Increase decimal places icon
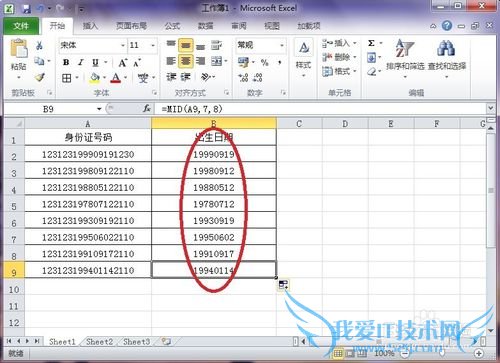This screenshot has height=363, width=500. coord(243,78)
